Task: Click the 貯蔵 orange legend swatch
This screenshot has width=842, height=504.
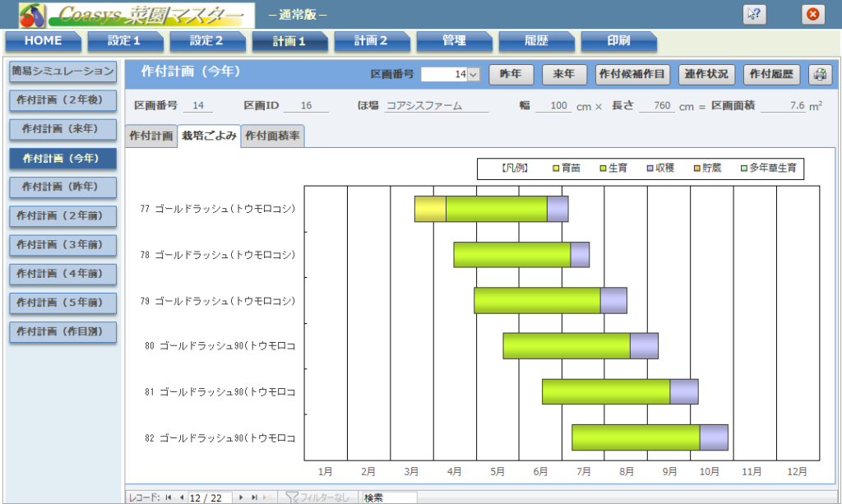Action: [x=697, y=169]
